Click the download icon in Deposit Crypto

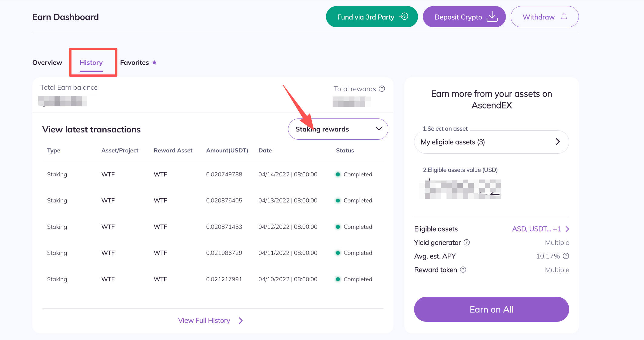(x=492, y=17)
